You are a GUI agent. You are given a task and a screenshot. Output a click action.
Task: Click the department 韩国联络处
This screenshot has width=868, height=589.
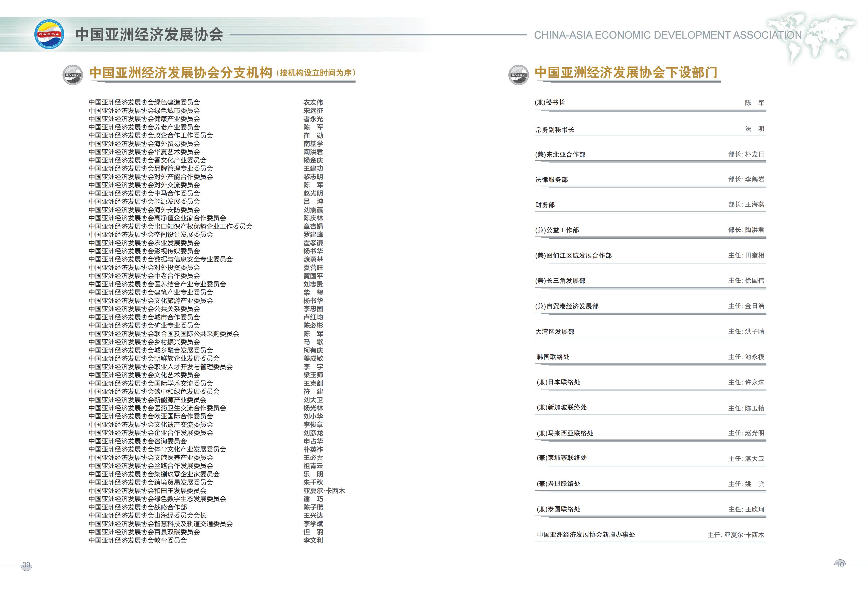click(553, 357)
